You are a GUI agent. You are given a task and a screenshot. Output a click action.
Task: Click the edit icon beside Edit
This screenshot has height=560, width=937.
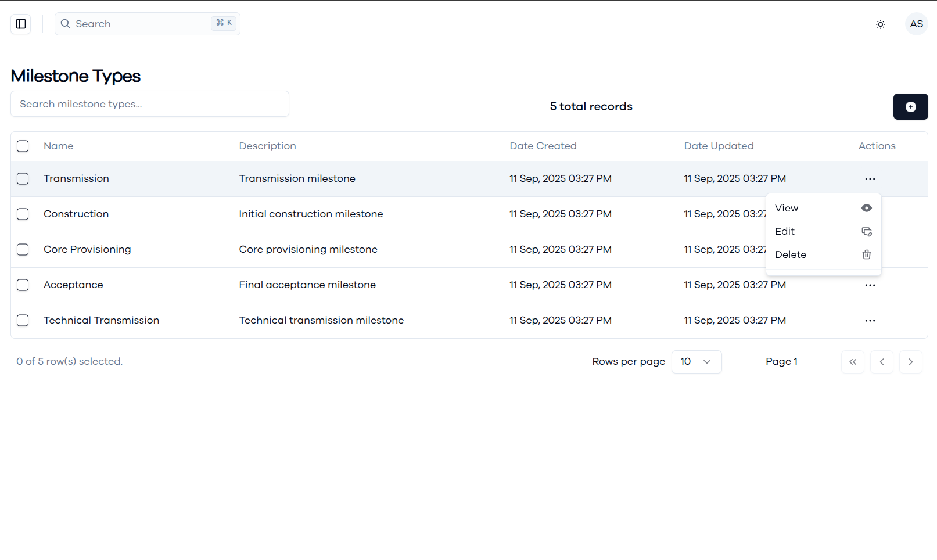[x=866, y=231]
